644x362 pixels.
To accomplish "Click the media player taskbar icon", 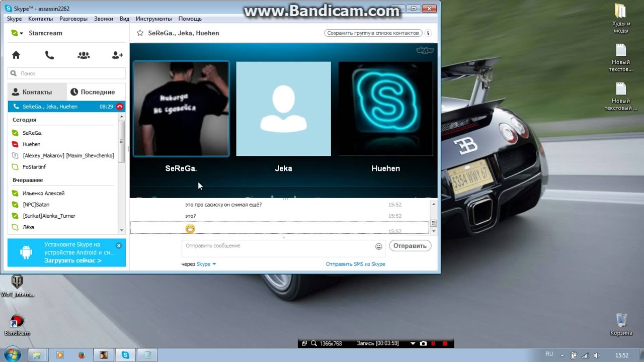I will [x=60, y=355].
